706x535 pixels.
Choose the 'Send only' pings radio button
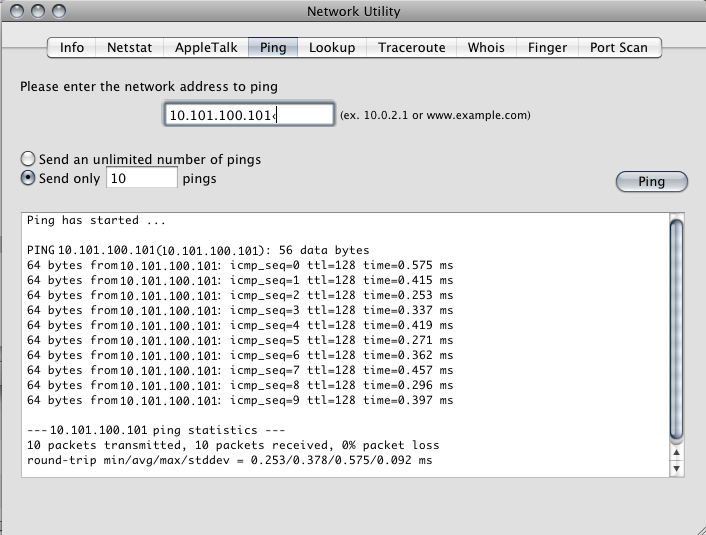click(28, 178)
